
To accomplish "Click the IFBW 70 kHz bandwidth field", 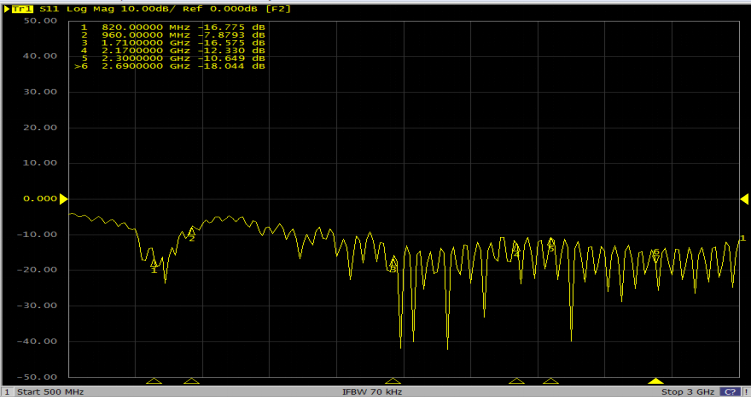I will coord(372,392).
